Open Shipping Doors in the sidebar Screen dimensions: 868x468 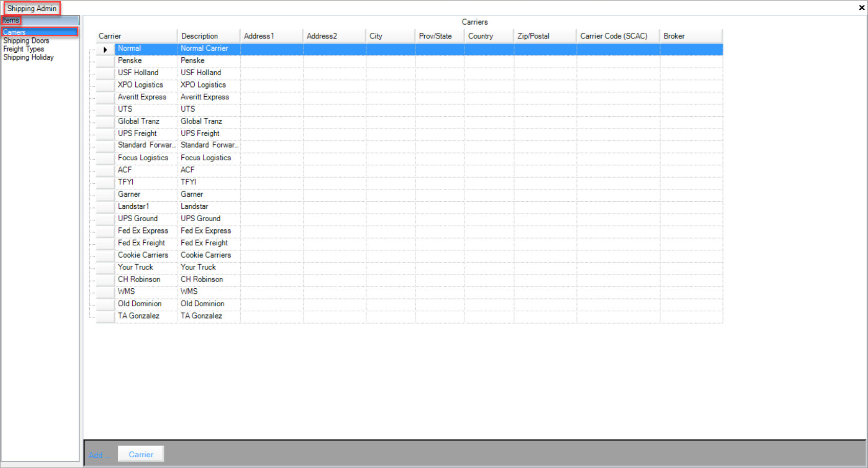[26, 41]
